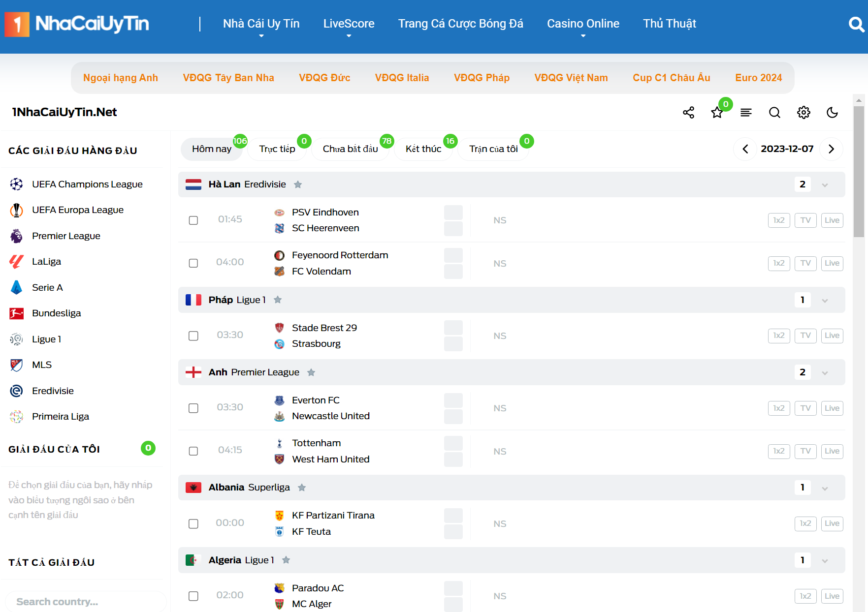Click the share icon in the toolbar

pos(688,113)
